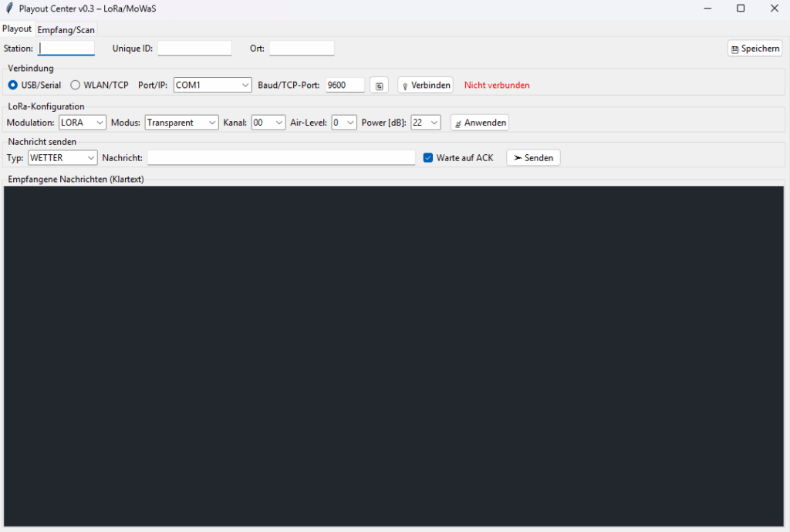Viewport: 790px width, 532px height.
Task: Send the message with Senden
Action: tap(533, 158)
